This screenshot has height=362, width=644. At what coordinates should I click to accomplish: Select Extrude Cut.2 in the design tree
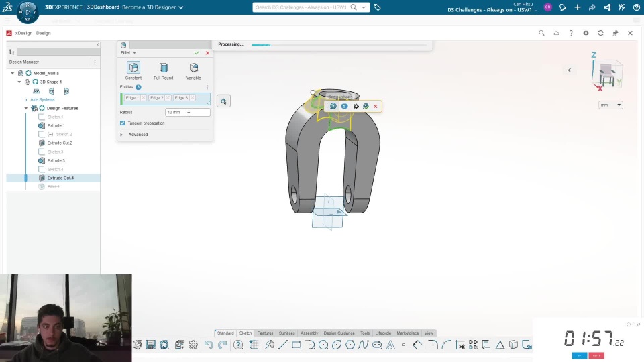point(60,143)
